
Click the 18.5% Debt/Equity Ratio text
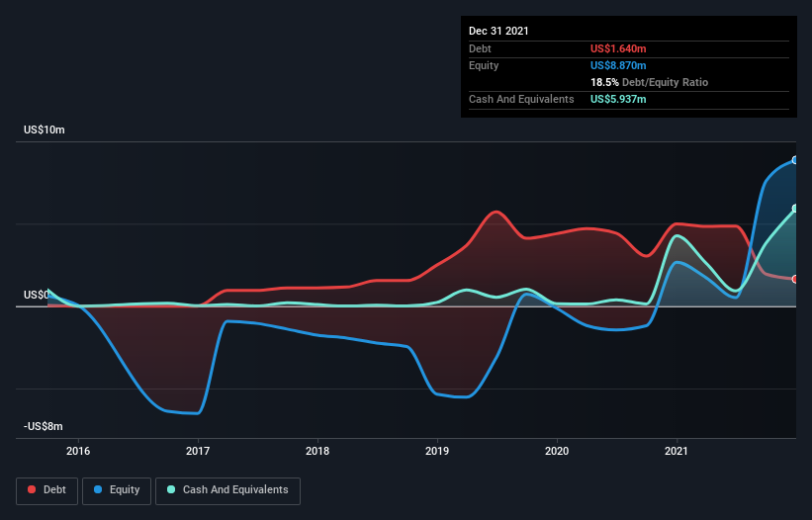[650, 82]
